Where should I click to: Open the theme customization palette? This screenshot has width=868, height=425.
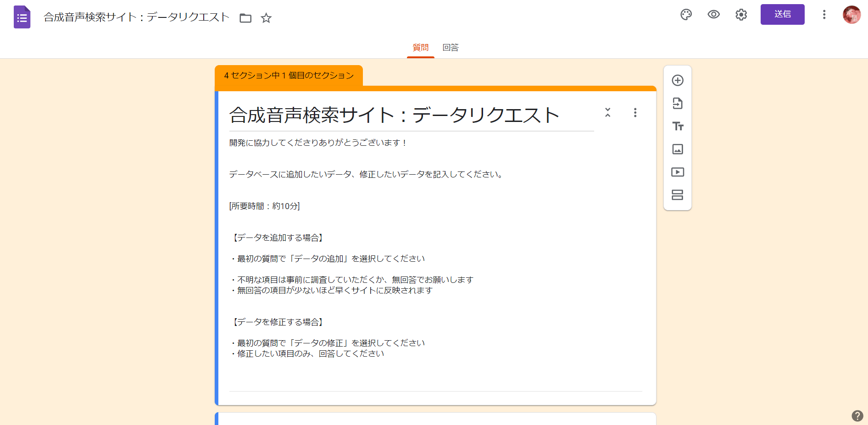click(x=686, y=15)
